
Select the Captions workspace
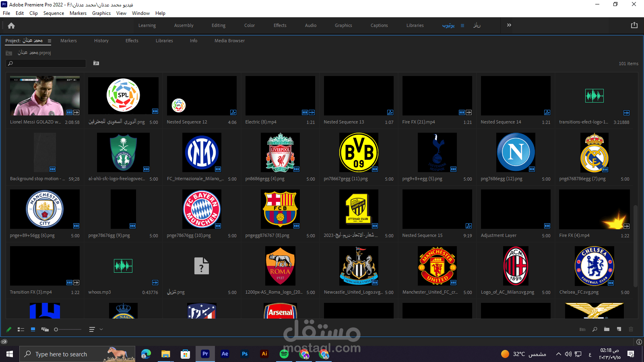(379, 25)
